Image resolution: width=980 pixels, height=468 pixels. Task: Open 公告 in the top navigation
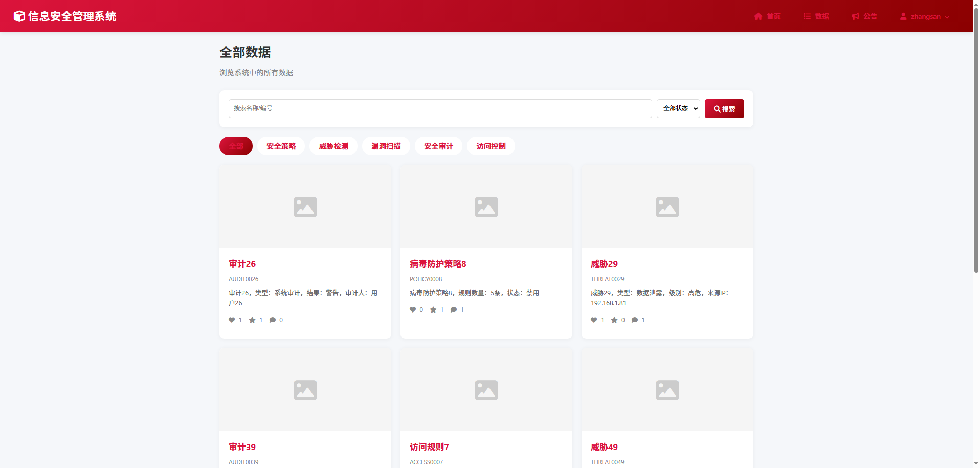pos(864,16)
